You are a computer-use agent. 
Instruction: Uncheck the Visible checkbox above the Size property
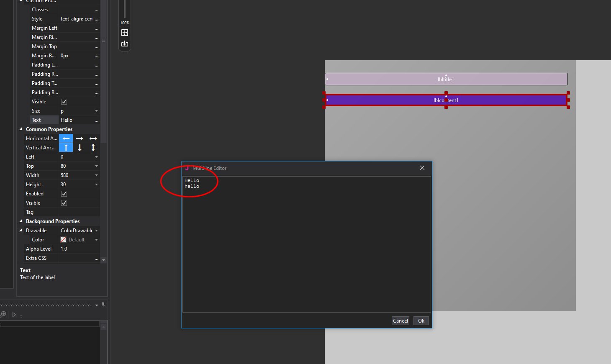tap(64, 101)
